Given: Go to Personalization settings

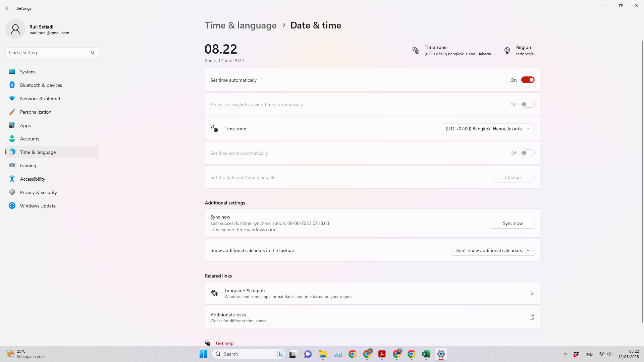Looking at the screenshot, I should coord(36,112).
